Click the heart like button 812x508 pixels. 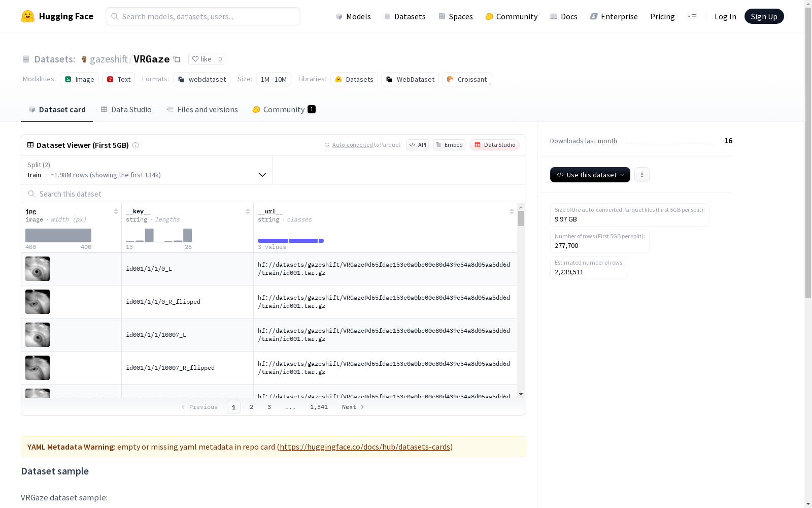tap(201, 59)
